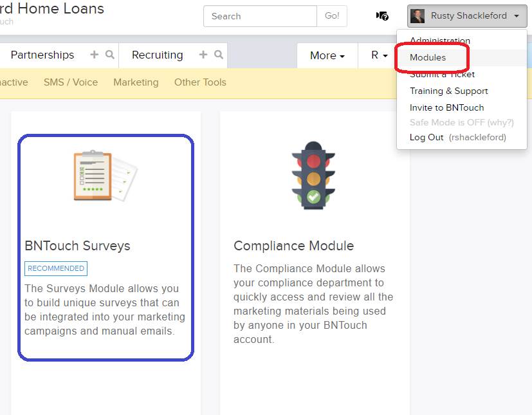Image resolution: width=532 pixels, height=415 pixels.
Task: Open the help chat icon near search
Action: 382,16
